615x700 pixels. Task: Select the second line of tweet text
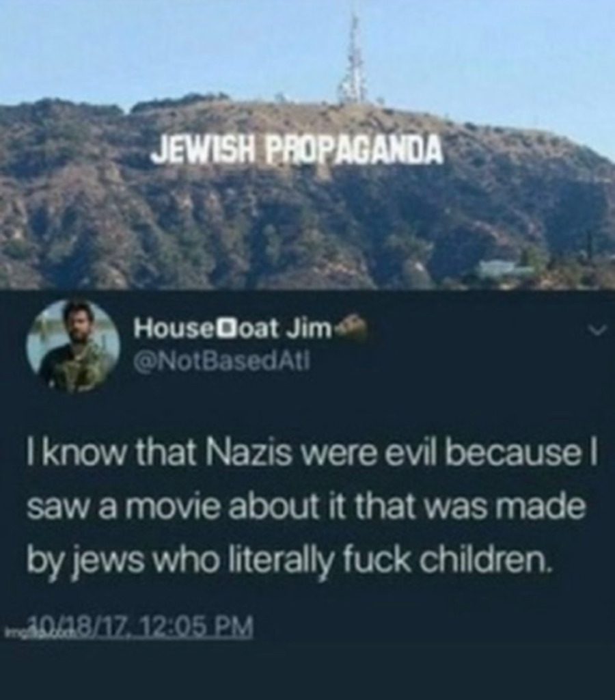(305, 509)
